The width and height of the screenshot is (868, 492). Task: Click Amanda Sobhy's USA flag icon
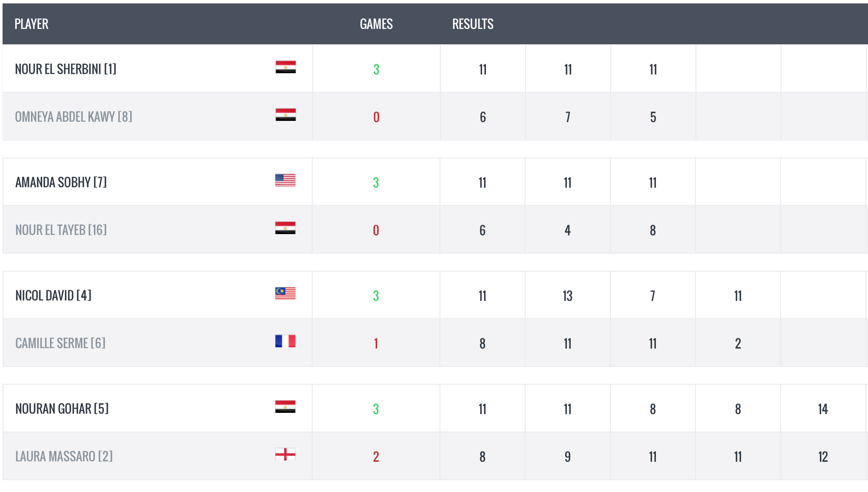click(x=285, y=180)
